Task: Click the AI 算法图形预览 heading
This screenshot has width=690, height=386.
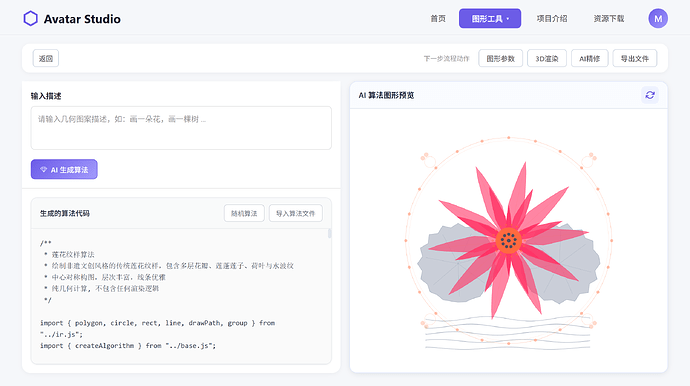Action: pyautogui.click(x=386, y=95)
